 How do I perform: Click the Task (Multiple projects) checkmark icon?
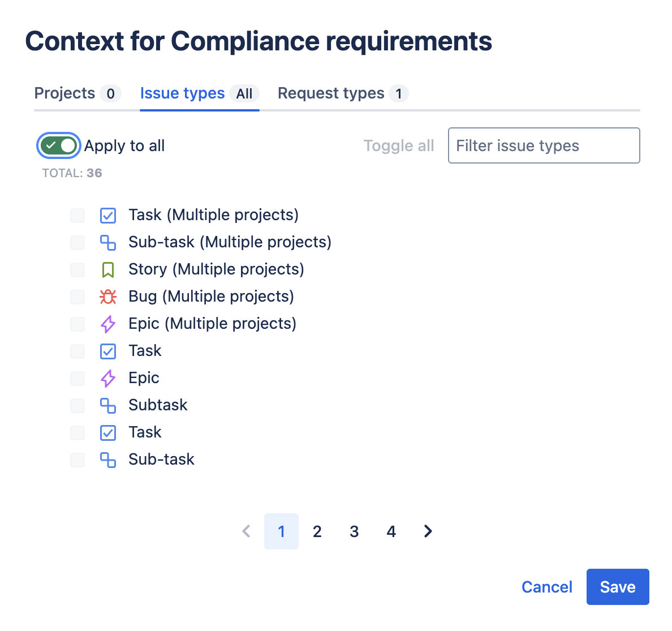click(x=108, y=215)
